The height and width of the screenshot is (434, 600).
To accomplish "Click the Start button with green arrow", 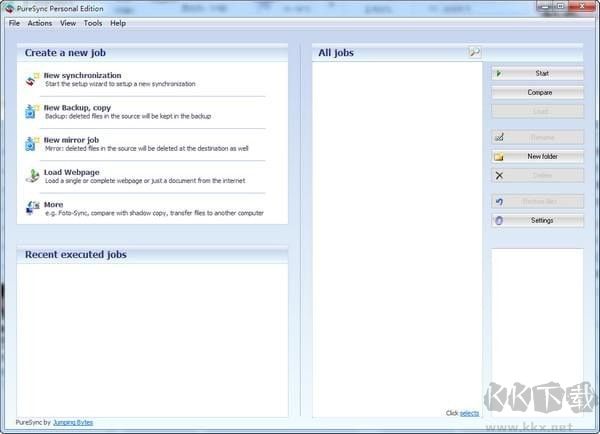I will coord(538,73).
